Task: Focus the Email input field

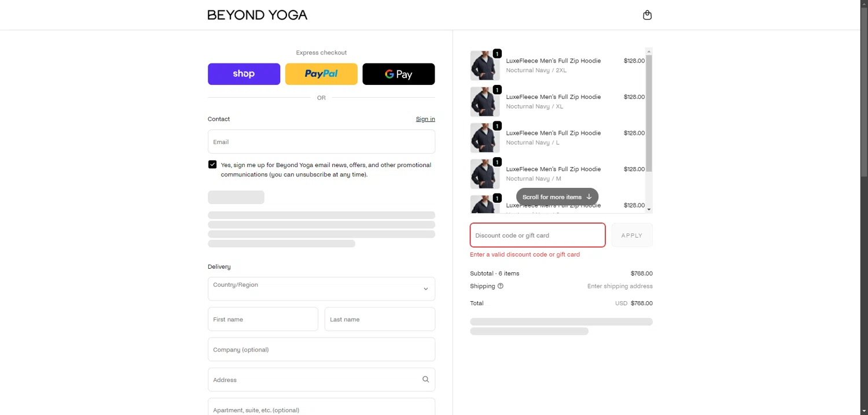Action: point(321,142)
